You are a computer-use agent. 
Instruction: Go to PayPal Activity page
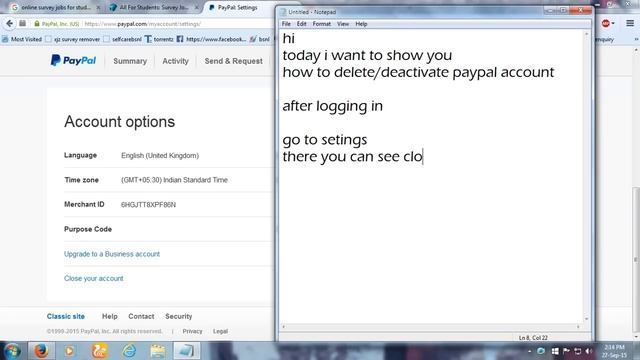(x=176, y=61)
